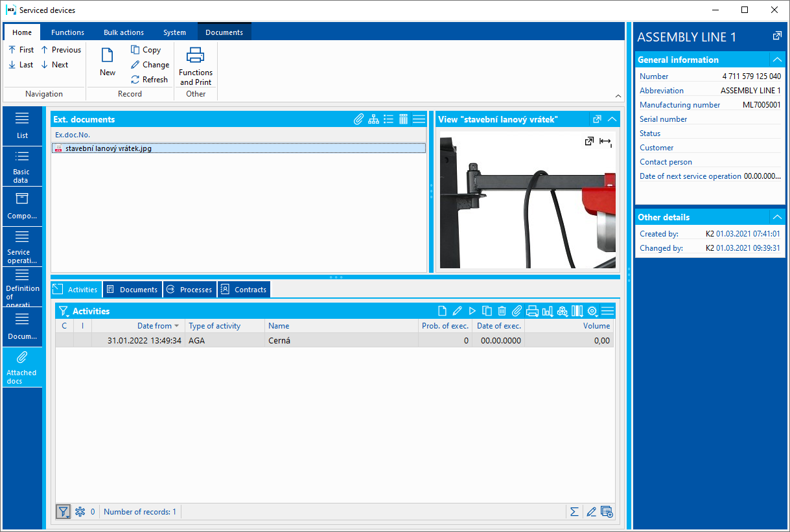
Task: Open the Attached docs sidebar page
Action: [x=22, y=367]
